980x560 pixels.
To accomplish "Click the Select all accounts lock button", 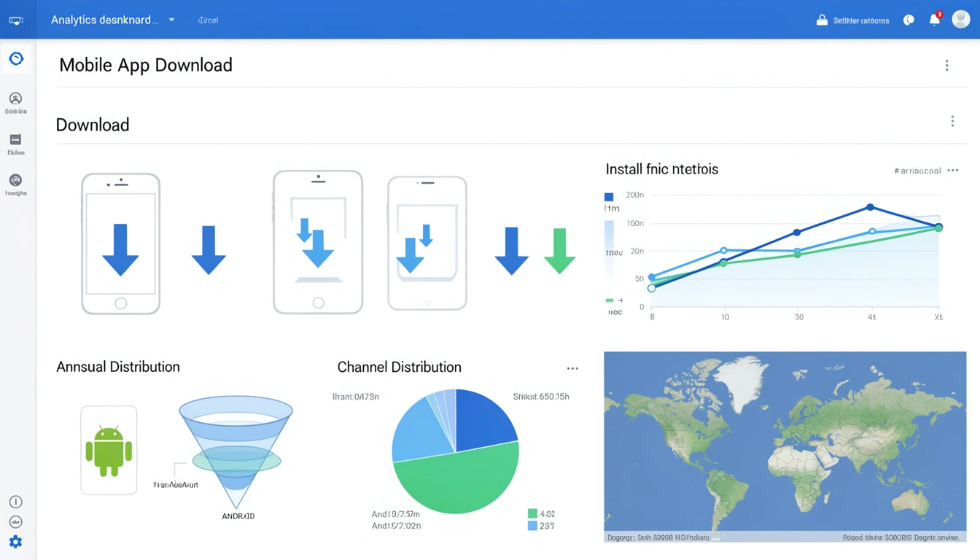I will pos(852,20).
